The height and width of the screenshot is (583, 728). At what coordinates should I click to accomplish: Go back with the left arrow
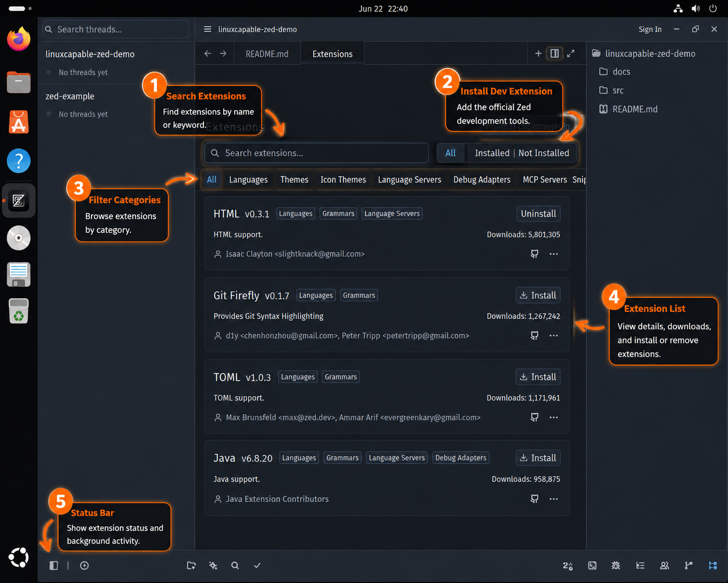click(208, 54)
